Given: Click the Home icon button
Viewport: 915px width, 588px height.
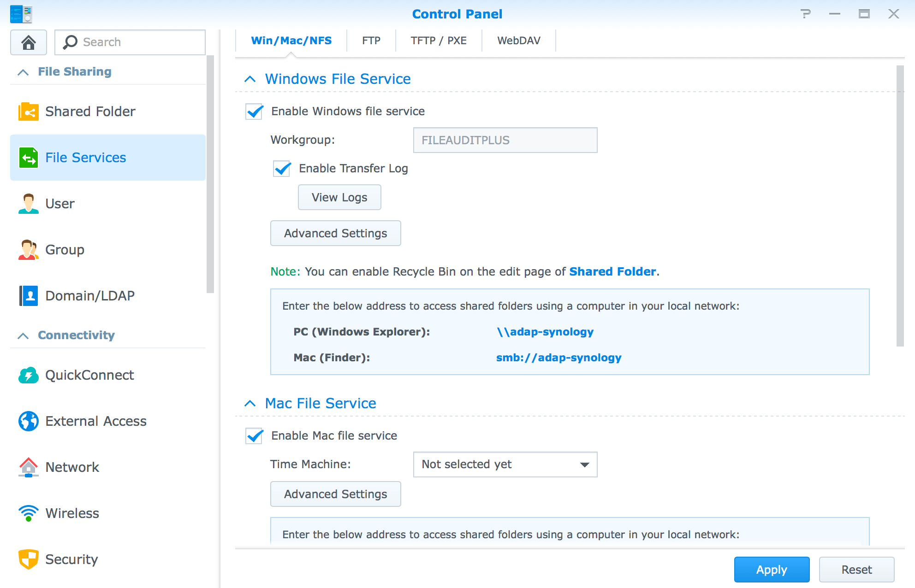Looking at the screenshot, I should (x=29, y=42).
